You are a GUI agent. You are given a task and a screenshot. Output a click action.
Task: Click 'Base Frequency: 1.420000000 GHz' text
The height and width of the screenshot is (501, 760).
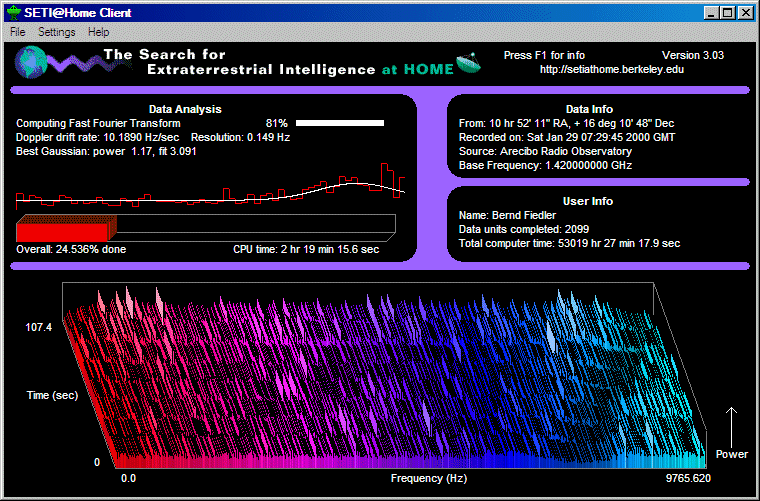click(x=545, y=166)
